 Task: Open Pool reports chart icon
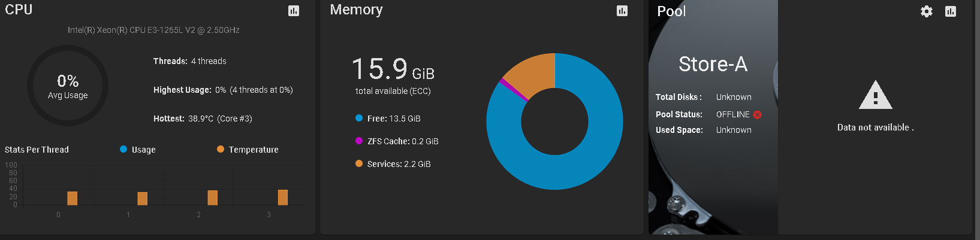[951, 11]
